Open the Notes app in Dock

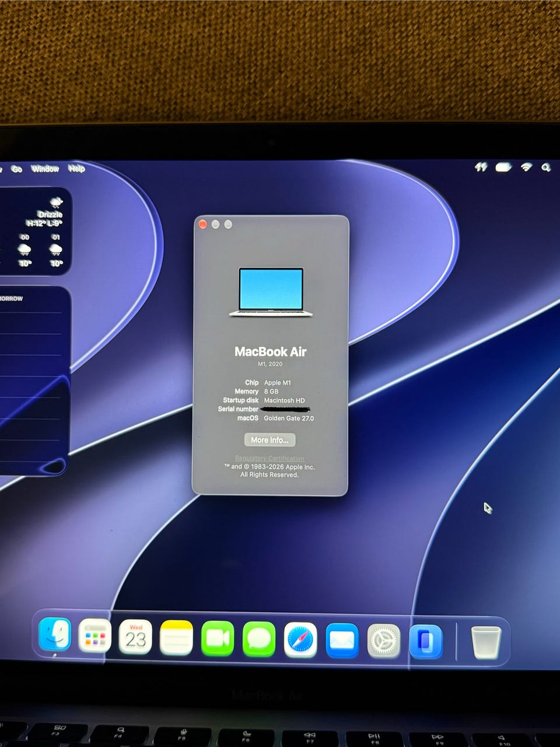pyautogui.click(x=176, y=638)
